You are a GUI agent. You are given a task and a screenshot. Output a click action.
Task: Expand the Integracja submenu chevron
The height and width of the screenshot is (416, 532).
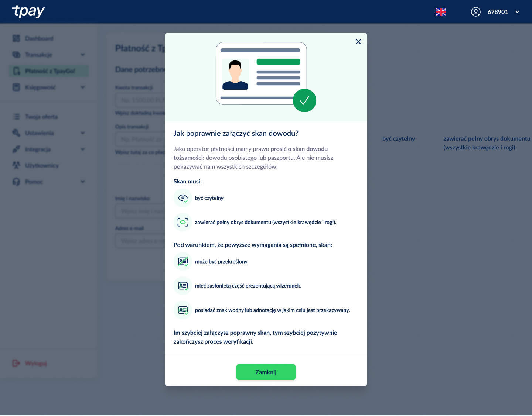pos(83,149)
